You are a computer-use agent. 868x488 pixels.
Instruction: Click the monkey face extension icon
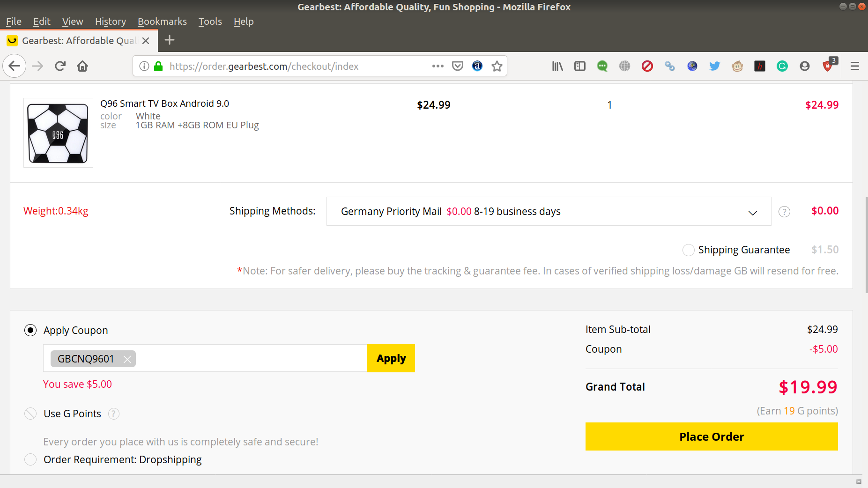(x=737, y=66)
